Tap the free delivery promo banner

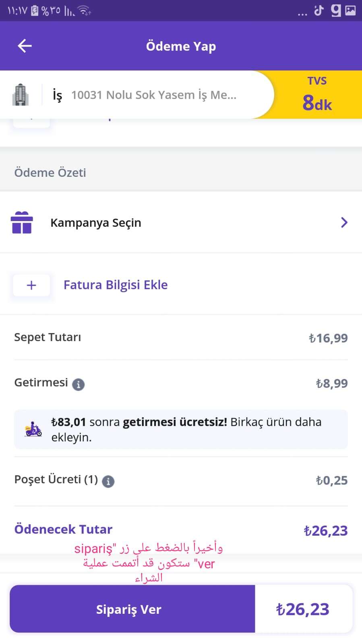tap(181, 429)
